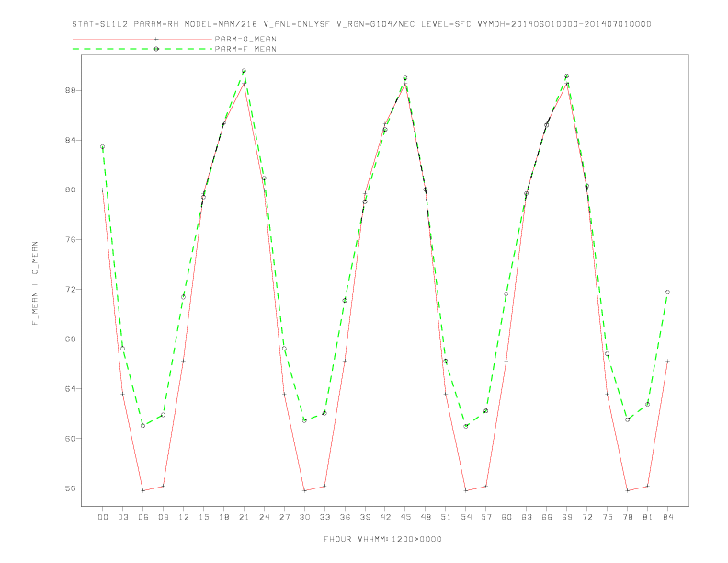Click the VYMDH date range text
The height and width of the screenshot is (563, 728).
click(564, 24)
